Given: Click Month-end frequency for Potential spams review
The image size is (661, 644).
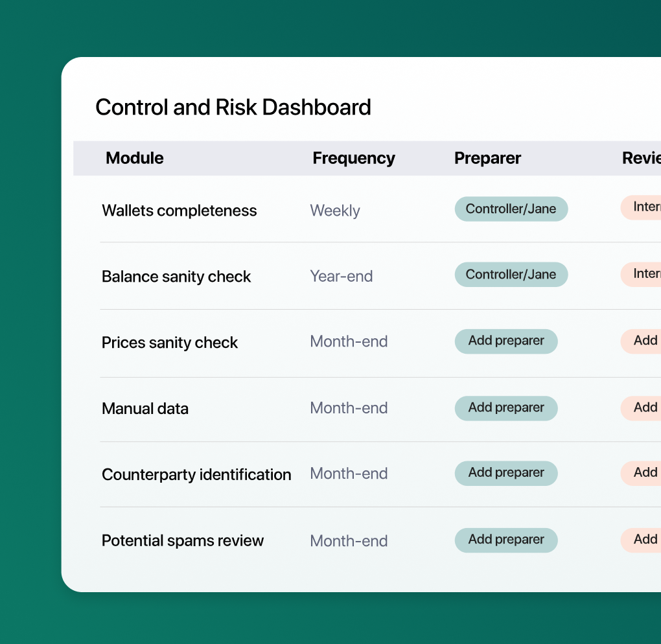Looking at the screenshot, I should 349,541.
